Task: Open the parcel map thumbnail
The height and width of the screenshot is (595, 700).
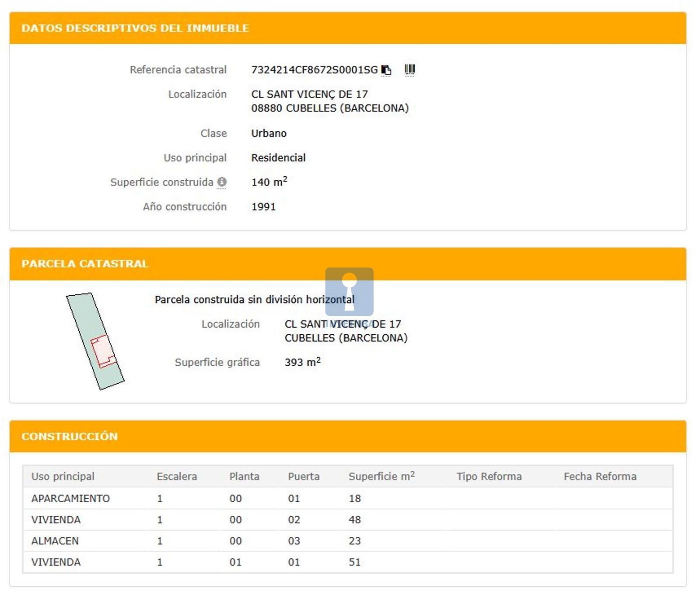Action: coord(95,341)
